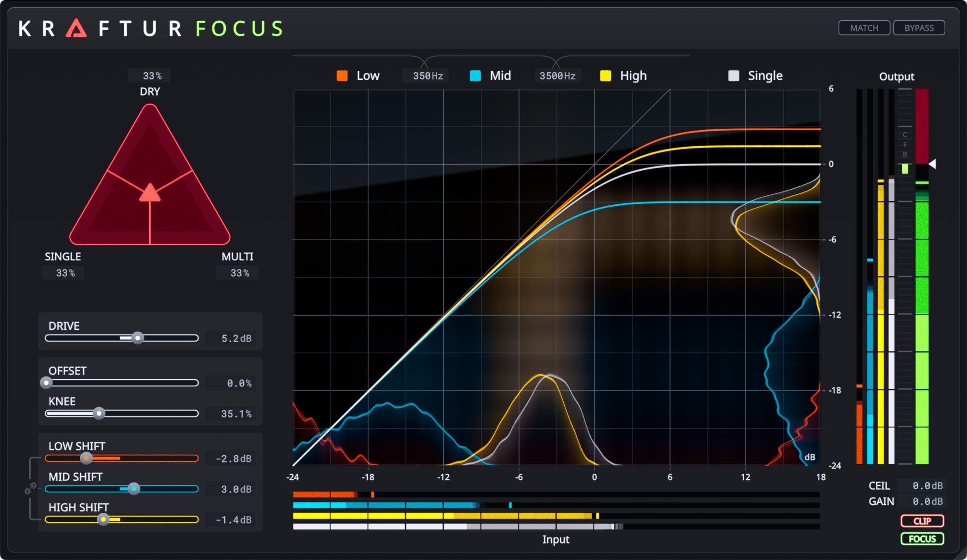
Task: Click the CFR indicator on output meter
Action: (x=905, y=144)
